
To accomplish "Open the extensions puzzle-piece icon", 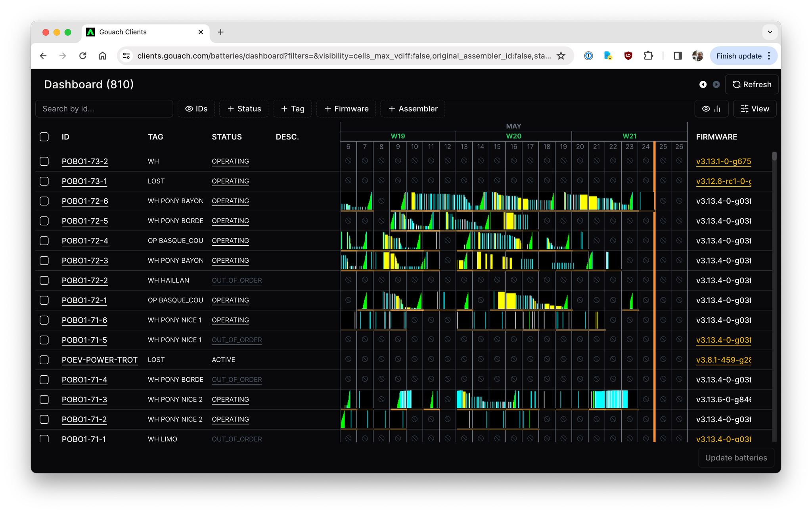I will pyautogui.click(x=648, y=56).
